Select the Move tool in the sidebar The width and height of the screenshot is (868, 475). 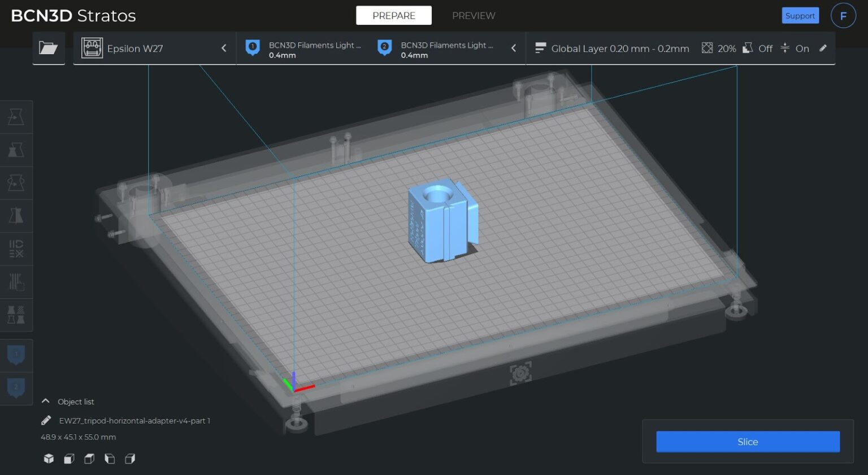tap(16, 117)
